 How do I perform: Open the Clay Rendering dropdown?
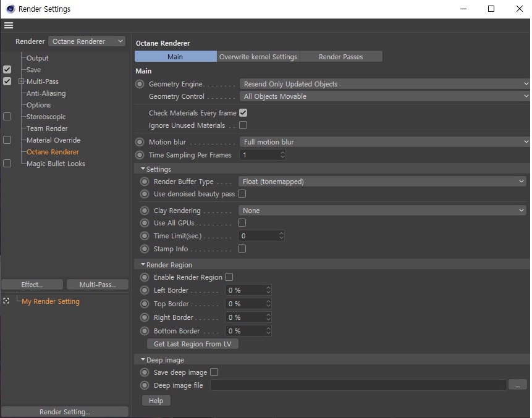pos(382,211)
